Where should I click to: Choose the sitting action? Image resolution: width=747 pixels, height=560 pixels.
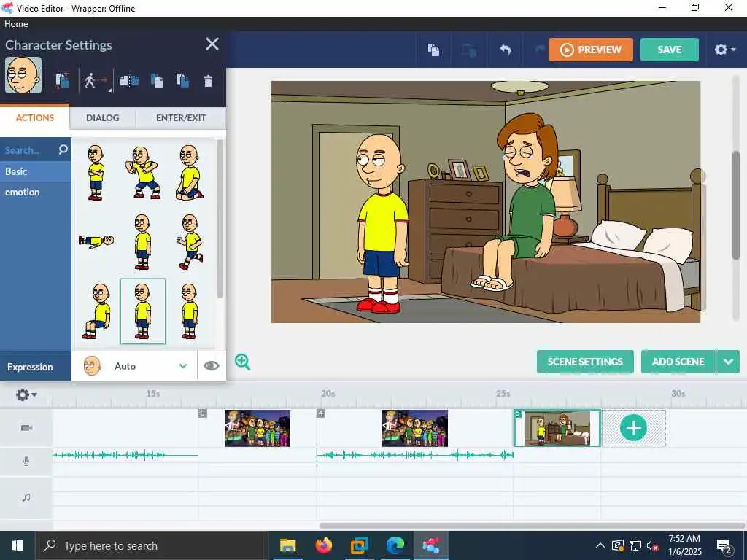pyautogui.click(x=97, y=311)
